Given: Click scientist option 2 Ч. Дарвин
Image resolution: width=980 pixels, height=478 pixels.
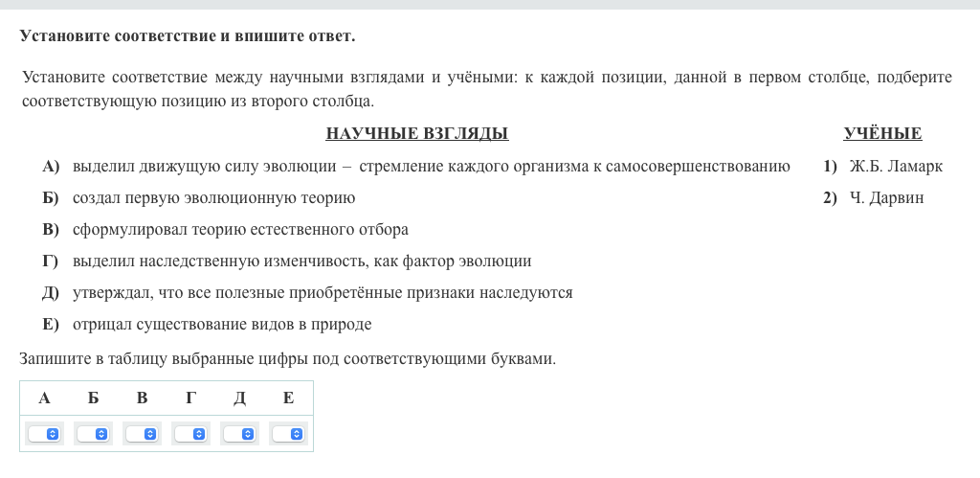Looking at the screenshot, I should point(886,198).
